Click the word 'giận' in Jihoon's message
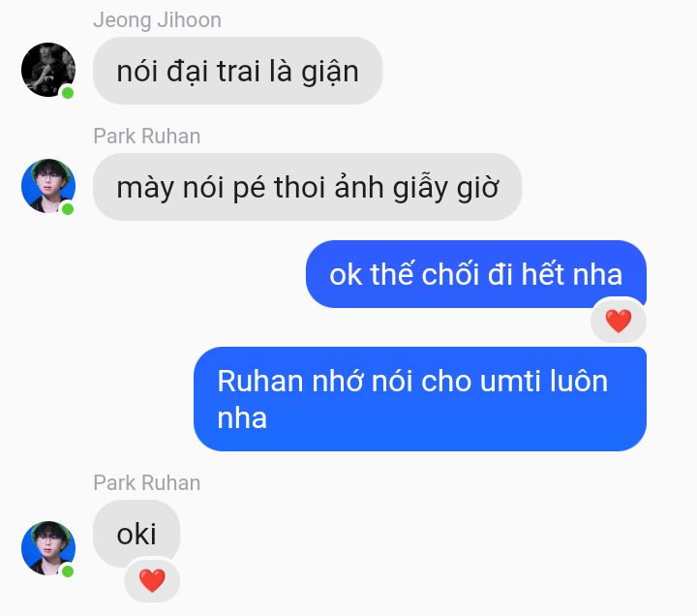 [x=330, y=72]
